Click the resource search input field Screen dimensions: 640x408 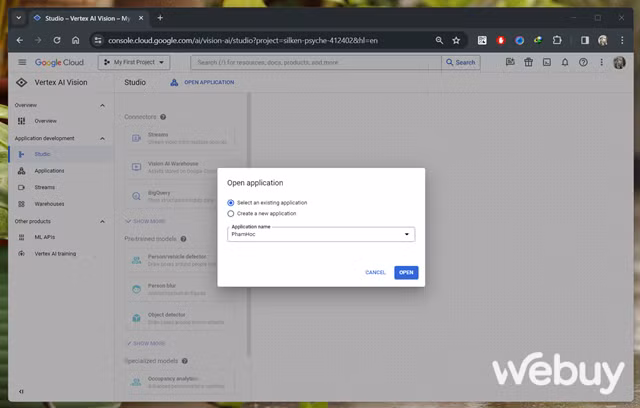[316, 62]
